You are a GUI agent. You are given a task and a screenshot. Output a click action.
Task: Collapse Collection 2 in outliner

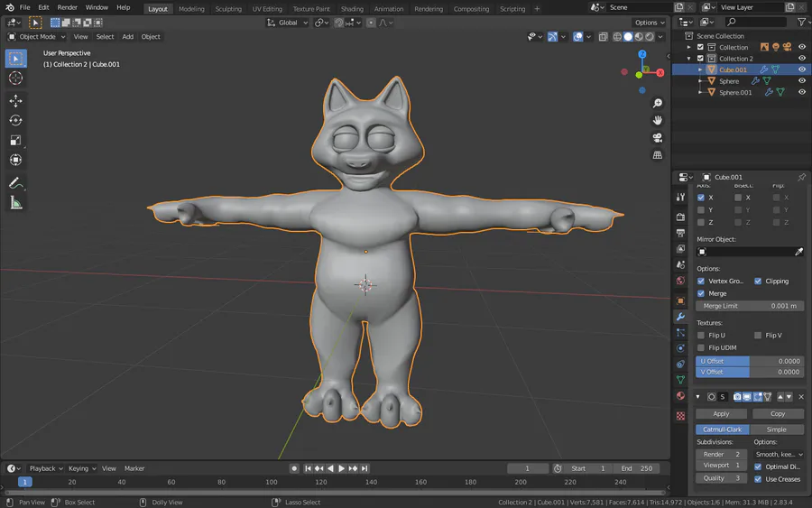tap(688, 59)
